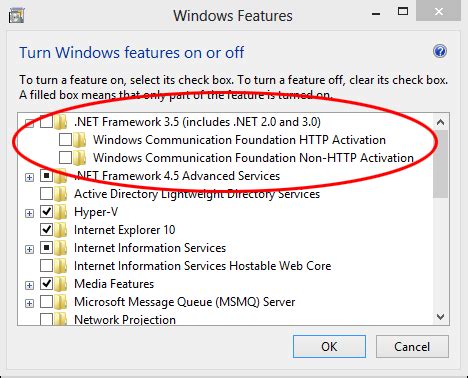468x378 pixels.
Task: Select the Network Projection list item
Action: (125, 320)
